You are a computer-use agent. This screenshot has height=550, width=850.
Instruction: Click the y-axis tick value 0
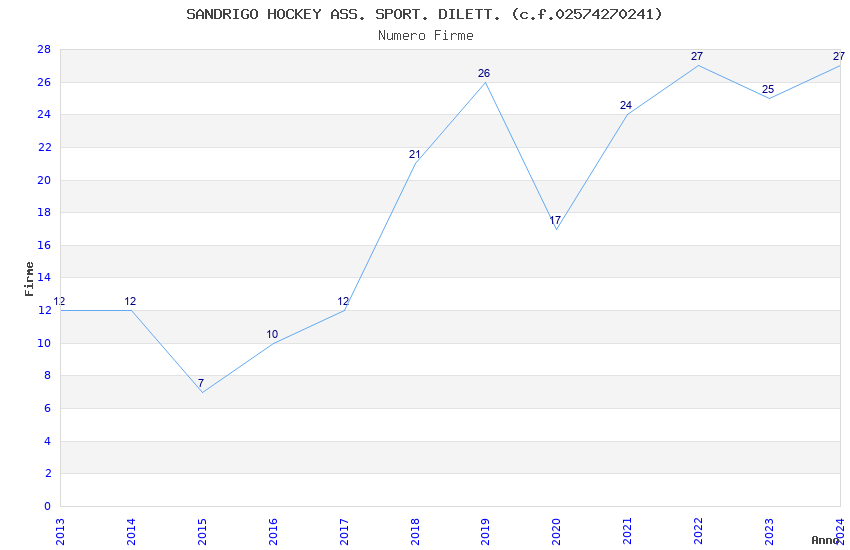[48, 507]
